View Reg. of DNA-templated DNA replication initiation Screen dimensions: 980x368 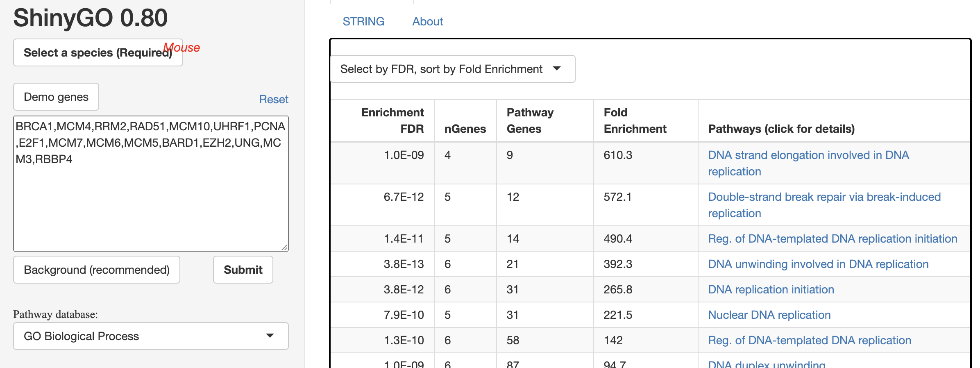pos(832,239)
